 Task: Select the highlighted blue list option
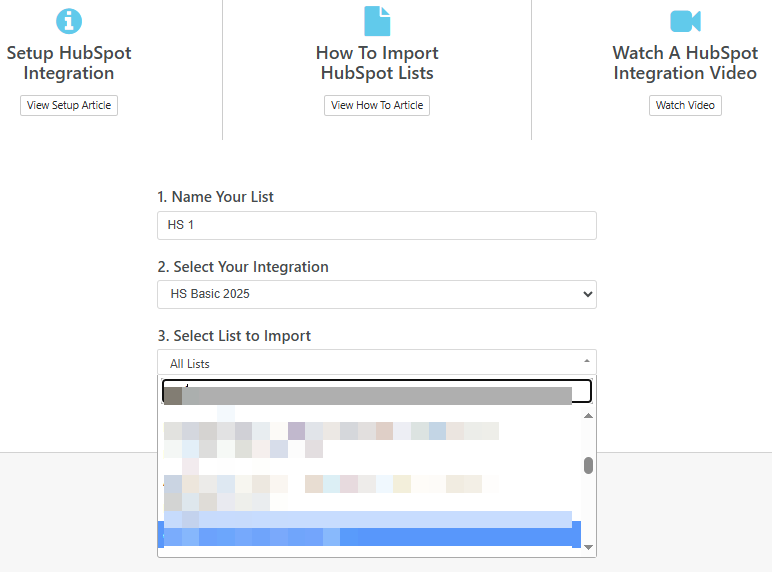pos(369,534)
